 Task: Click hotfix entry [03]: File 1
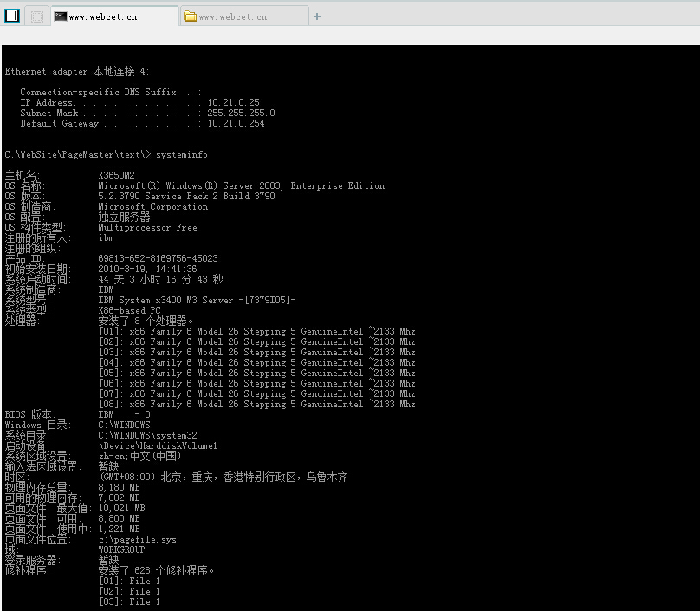pos(129,601)
